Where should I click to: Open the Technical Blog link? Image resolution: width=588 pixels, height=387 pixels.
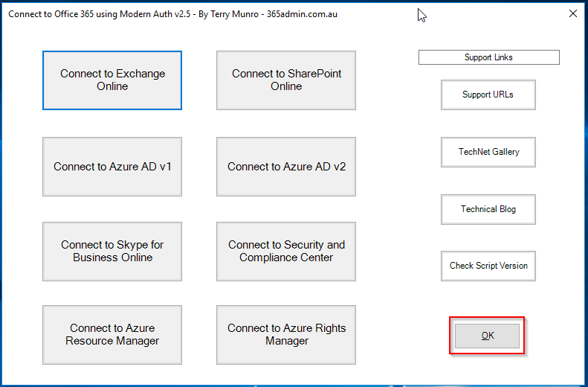(x=488, y=209)
